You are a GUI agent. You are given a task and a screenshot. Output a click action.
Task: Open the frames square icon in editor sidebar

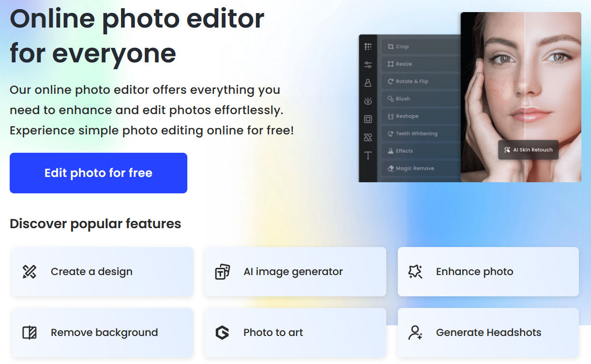(368, 119)
